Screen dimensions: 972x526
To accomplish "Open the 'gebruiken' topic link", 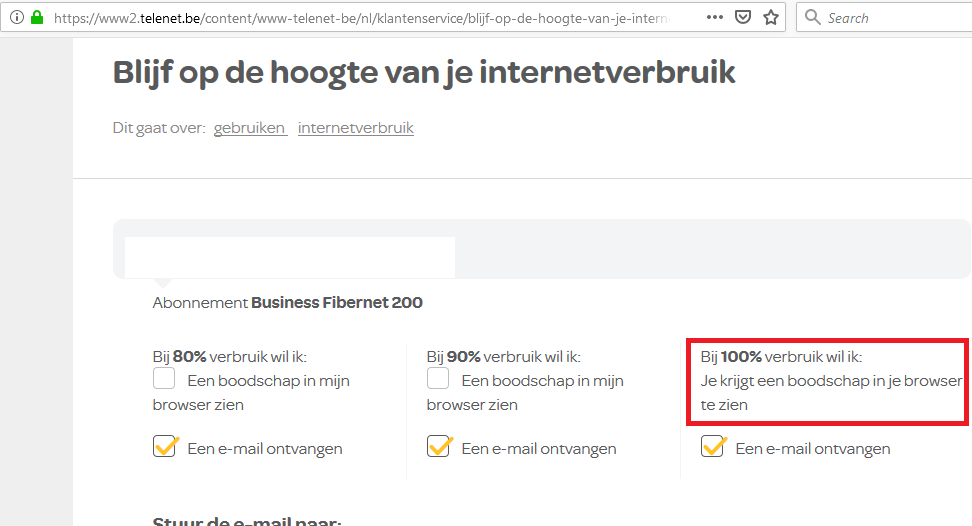I will pos(249,128).
